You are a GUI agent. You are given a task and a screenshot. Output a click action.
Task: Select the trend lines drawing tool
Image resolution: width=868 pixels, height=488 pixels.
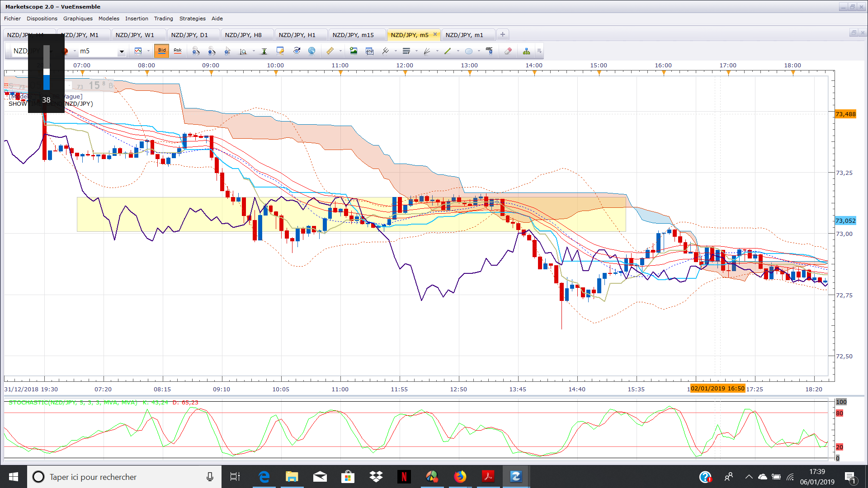coord(385,51)
